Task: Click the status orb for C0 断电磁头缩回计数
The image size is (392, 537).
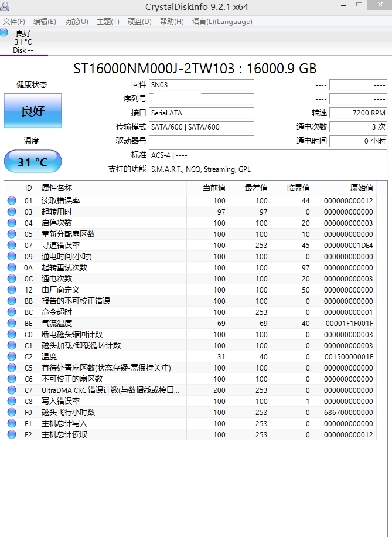Action: pos(12,334)
